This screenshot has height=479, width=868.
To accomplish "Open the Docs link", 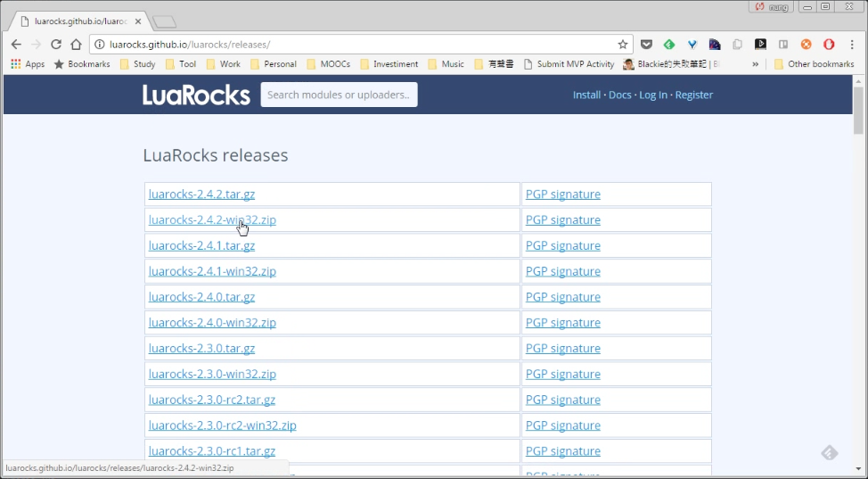I will [620, 95].
